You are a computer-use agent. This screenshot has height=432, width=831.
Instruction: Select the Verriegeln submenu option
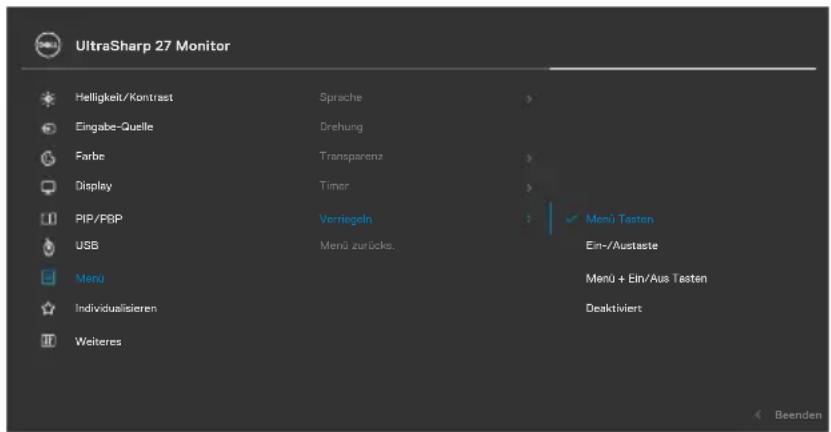tap(346, 219)
